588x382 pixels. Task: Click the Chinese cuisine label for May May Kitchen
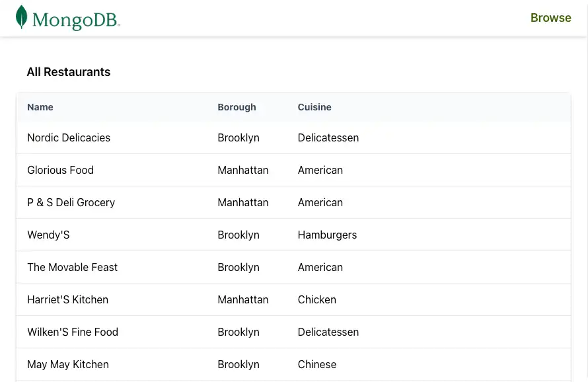(x=317, y=364)
